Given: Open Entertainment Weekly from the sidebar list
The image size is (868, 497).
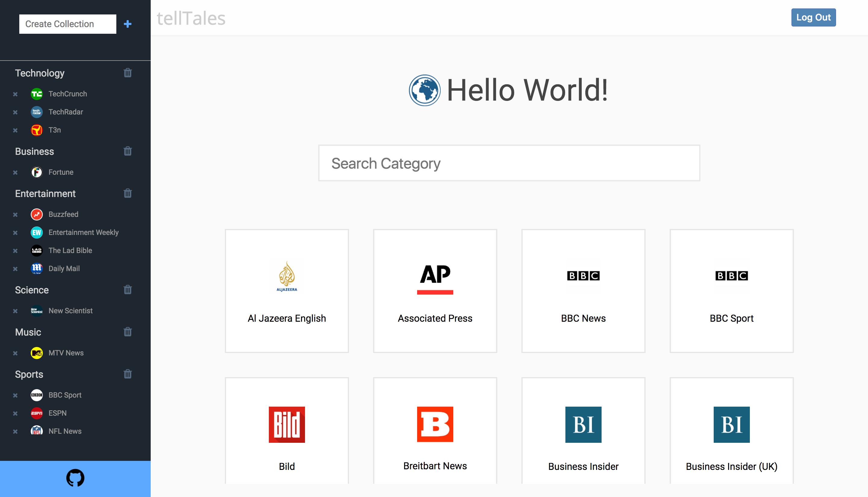Looking at the screenshot, I should coord(83,233).
